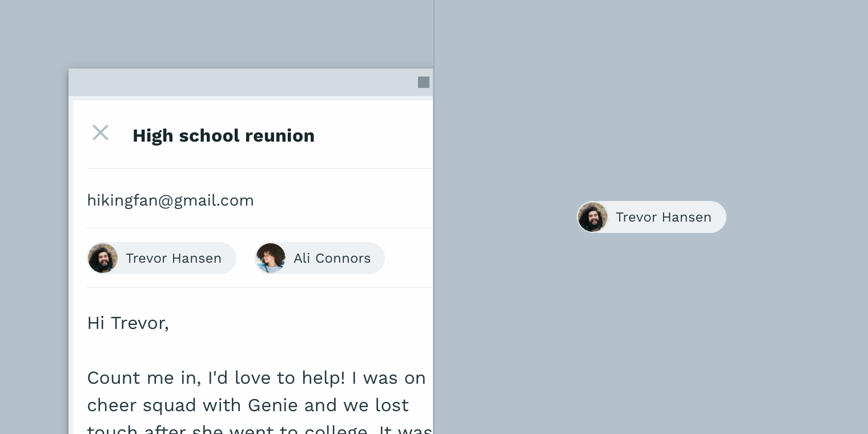868x434 pixels.
Task: Click blank line below Hi Trevor greeting
Action: tap(228, 351)
